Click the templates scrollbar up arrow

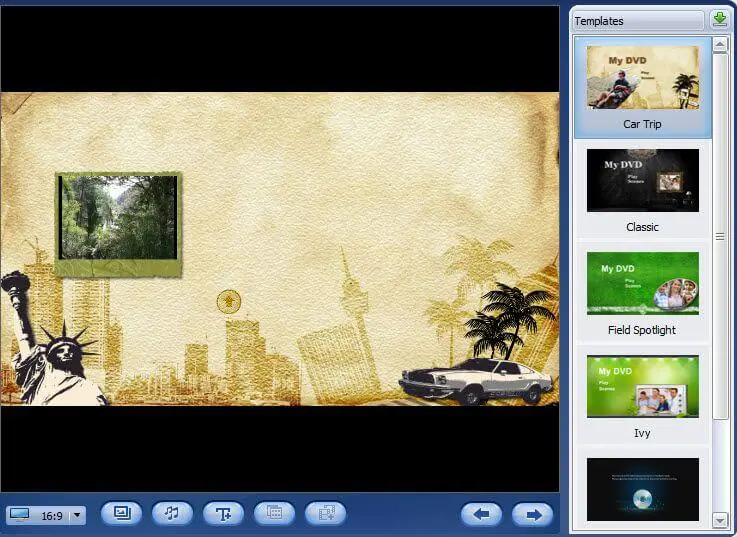[720, 45]
